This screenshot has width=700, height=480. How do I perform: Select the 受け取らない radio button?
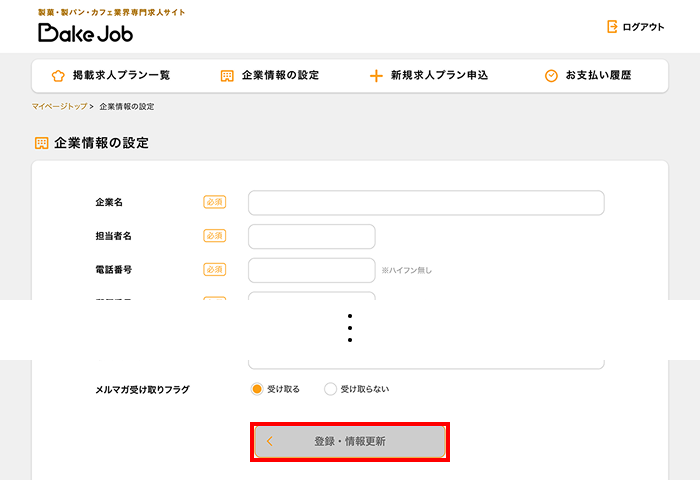[x=330, y=389]
